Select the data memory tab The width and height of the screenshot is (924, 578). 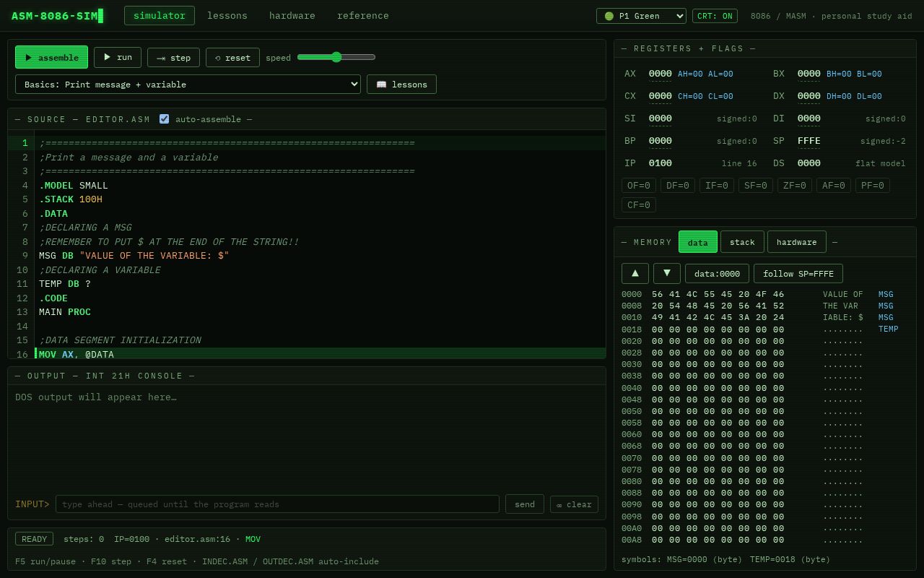[x=698, y=242]
